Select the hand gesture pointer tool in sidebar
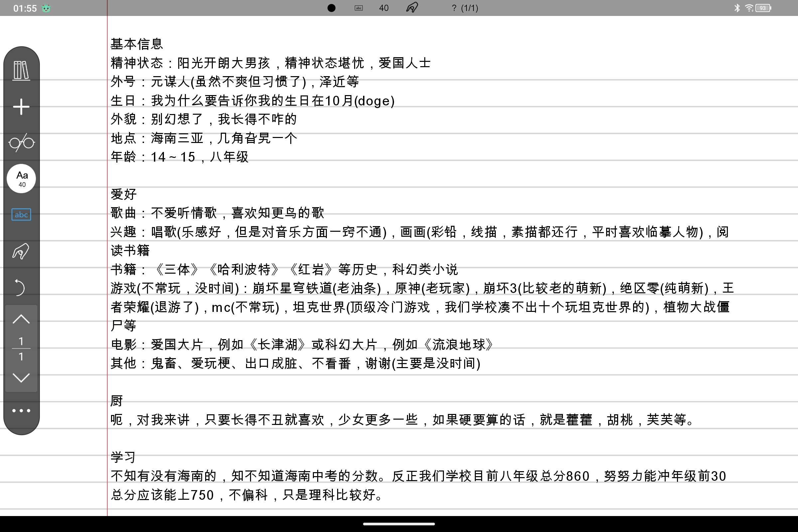Viewport: 798px width, 532px height. pyautogui.click(x=21, y=251)
